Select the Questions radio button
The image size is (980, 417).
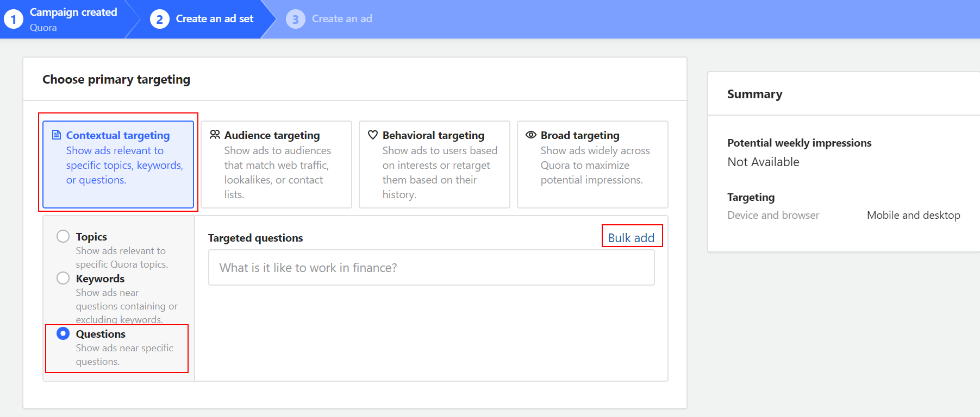pos(63,333)
